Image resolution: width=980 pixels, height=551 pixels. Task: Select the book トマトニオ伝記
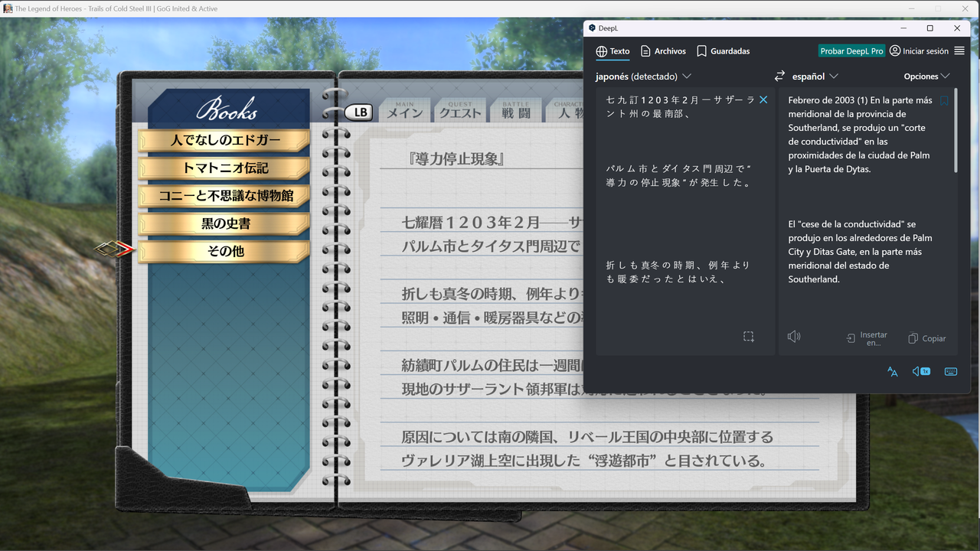click(224, 168)
